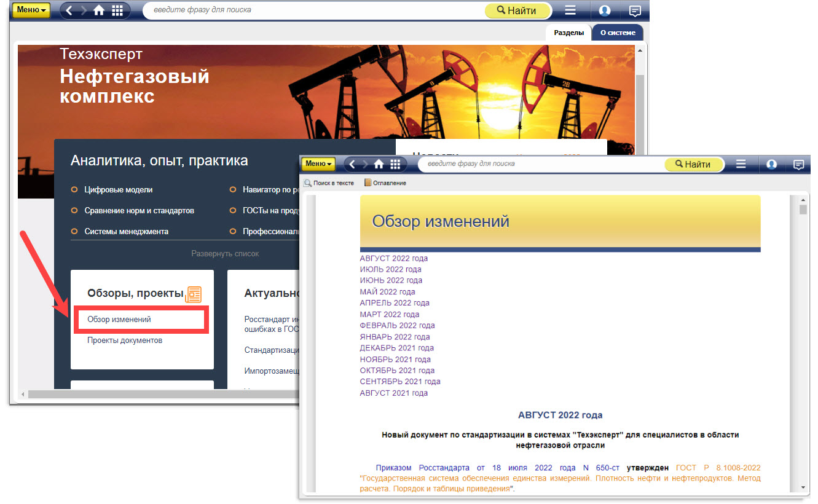Open the Обзор изменений link in card
The height and width of the screenshot is (504, 818).
[x=119, y=320]
